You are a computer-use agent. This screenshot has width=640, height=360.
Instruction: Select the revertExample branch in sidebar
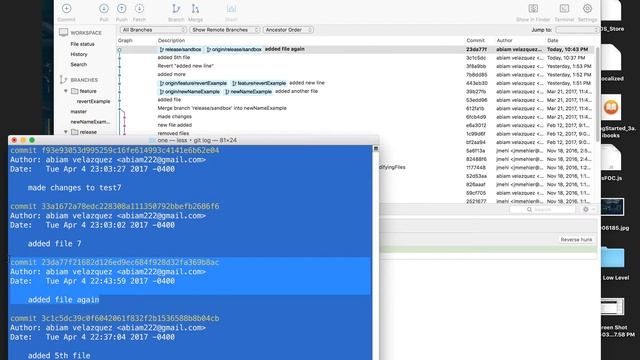coord(93,101)
